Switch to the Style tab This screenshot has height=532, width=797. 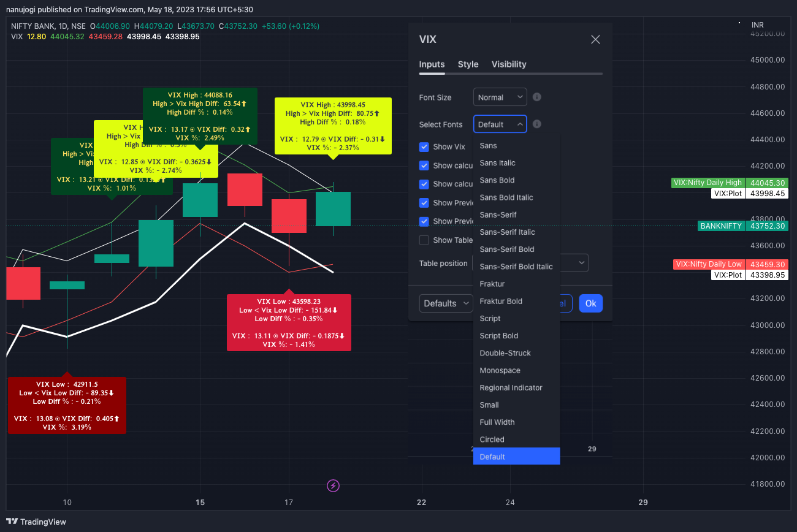[x=468, y=64]
